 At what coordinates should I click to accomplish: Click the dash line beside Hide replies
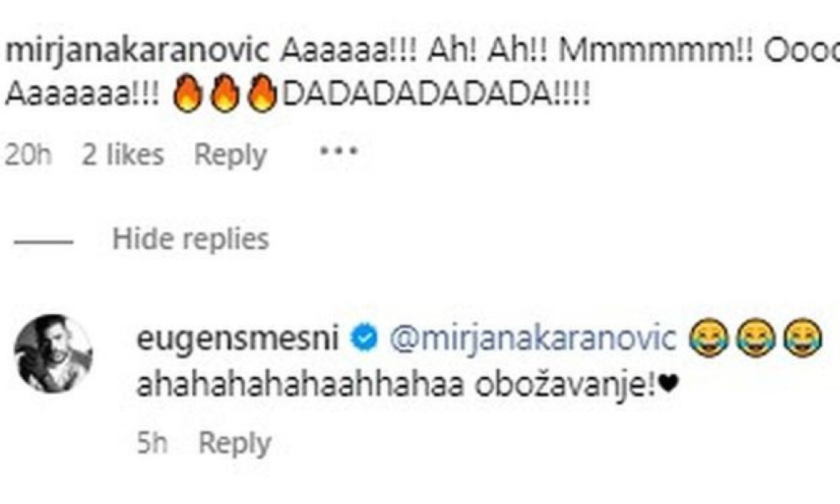pos(43,241)
